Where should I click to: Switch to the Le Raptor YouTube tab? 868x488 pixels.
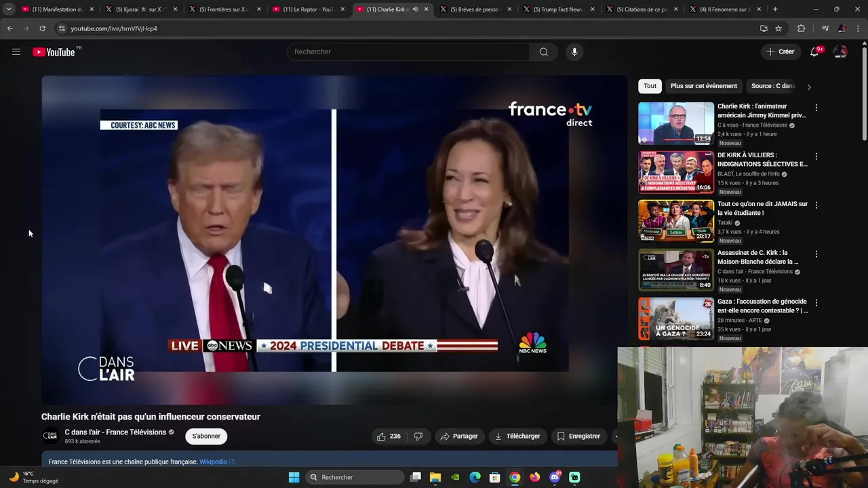click(309, 9)
